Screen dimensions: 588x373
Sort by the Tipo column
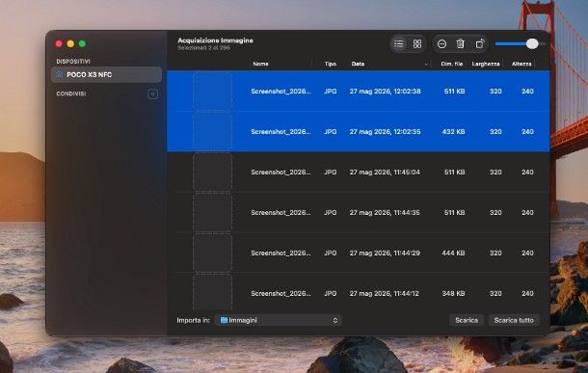coord(330,64)
